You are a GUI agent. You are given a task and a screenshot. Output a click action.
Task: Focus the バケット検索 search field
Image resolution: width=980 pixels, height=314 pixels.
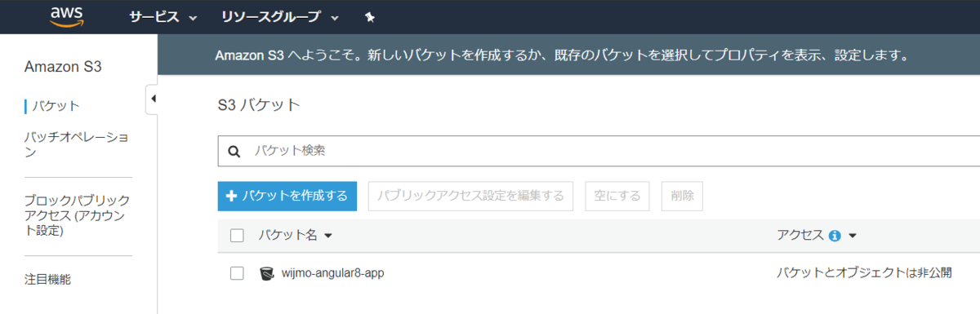pyautogui.click(x=599, y=151)
